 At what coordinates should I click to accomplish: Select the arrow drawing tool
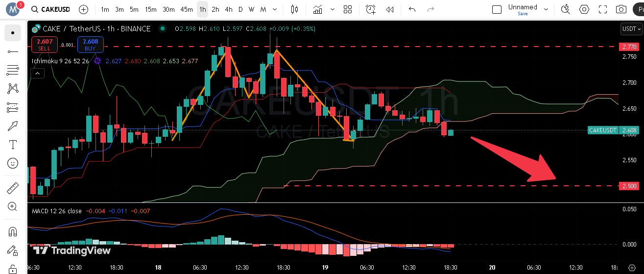coord(13,126)
